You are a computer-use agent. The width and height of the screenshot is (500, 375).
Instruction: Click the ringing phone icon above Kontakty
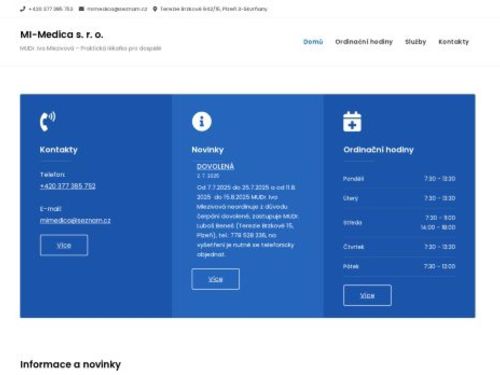pyautogui.click(x=48, y=121)
